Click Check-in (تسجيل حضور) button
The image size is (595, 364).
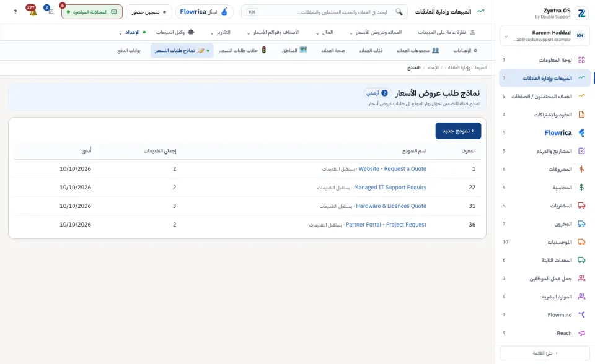click(149, 12)
